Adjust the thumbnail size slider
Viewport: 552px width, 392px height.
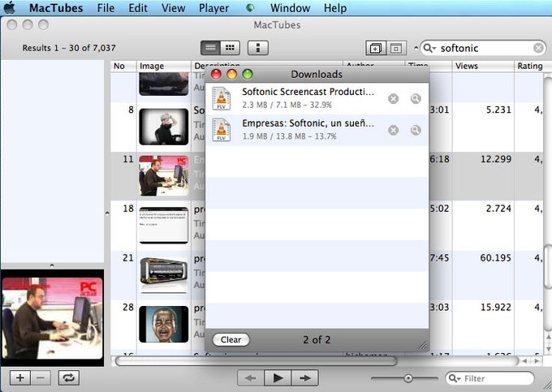(x=408, y=379)
